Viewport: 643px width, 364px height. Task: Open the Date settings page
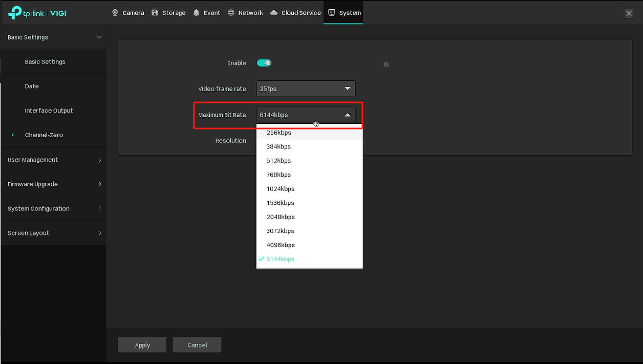53,86
